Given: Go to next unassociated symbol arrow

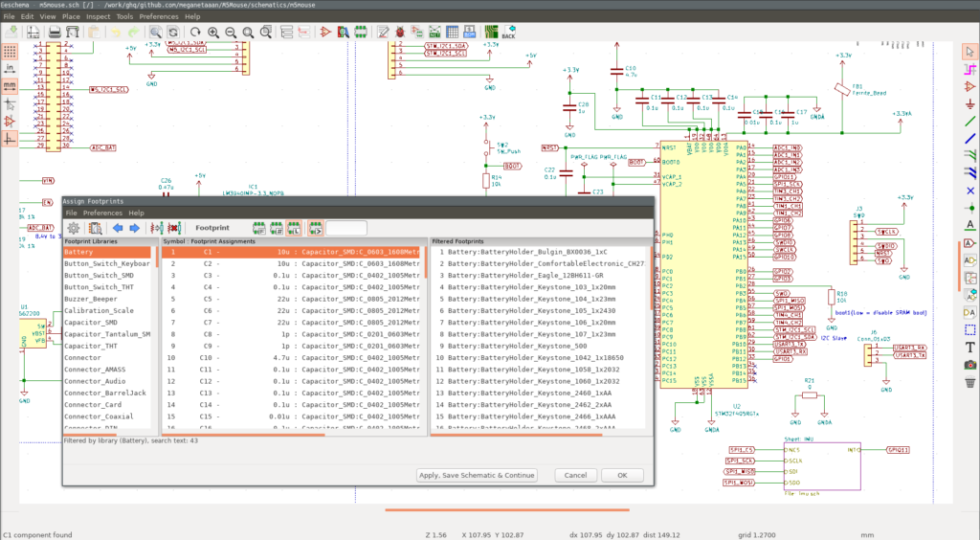Looking at the screenshot, I should click(134, 228).
